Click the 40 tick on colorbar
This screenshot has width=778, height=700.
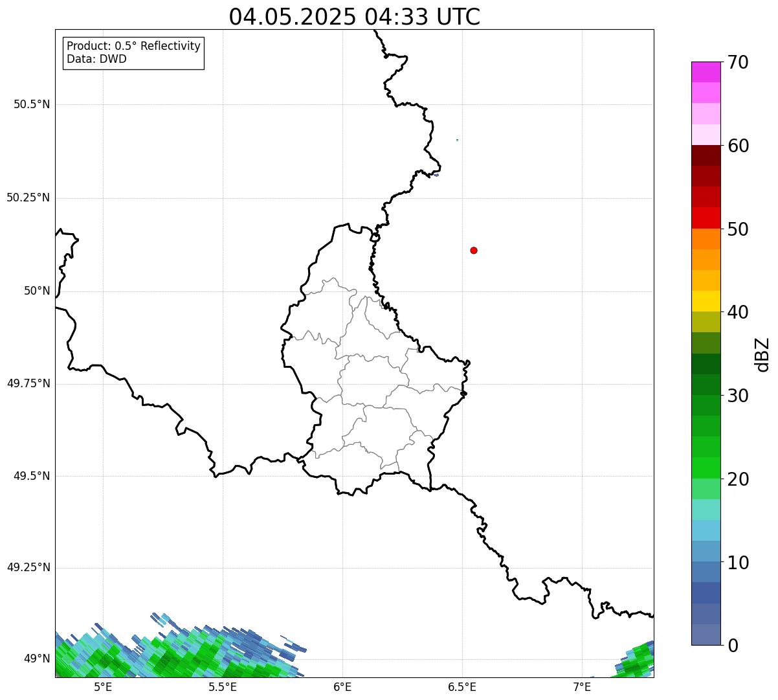pos(738,313)
